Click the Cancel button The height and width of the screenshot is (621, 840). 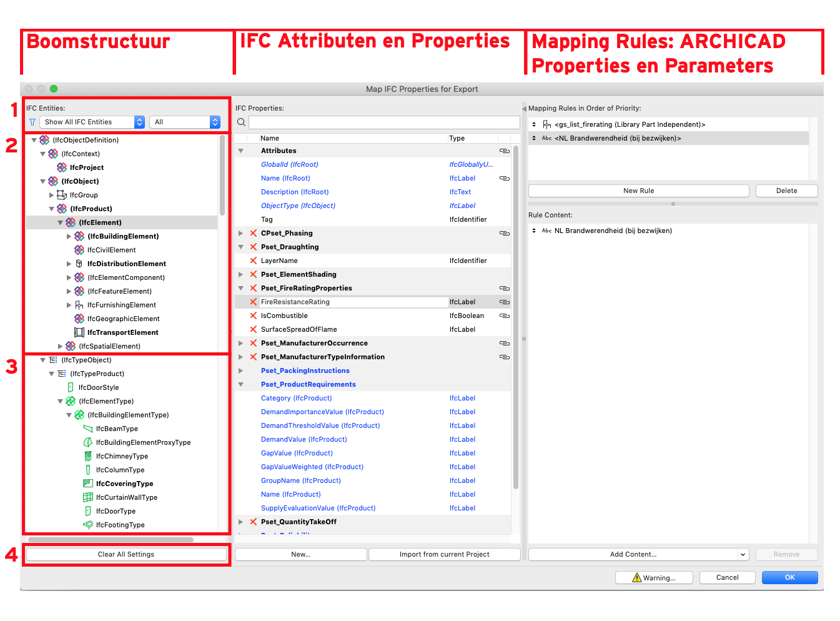pos(728,578)
